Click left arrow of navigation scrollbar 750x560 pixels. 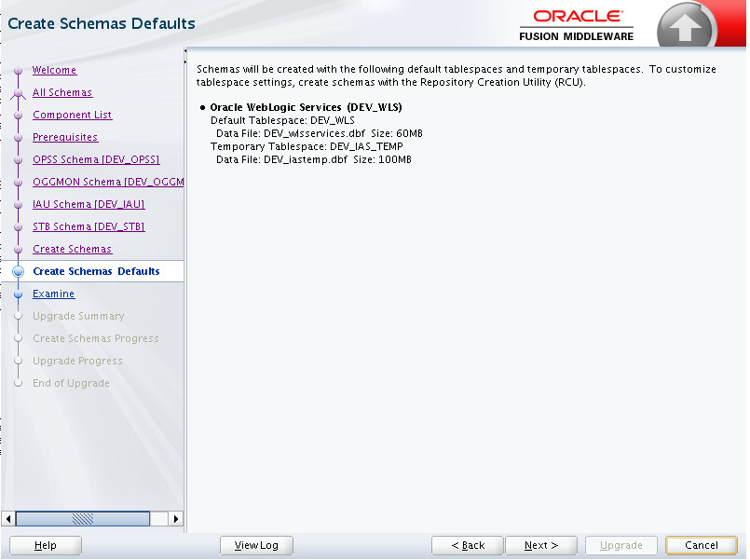tap(8, 518)
